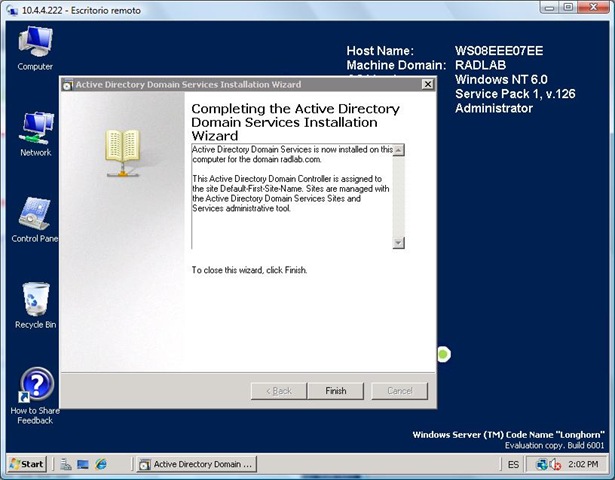Launch Server Manager from quick launch
Viewport: 615px width, 480px height.
65,464
